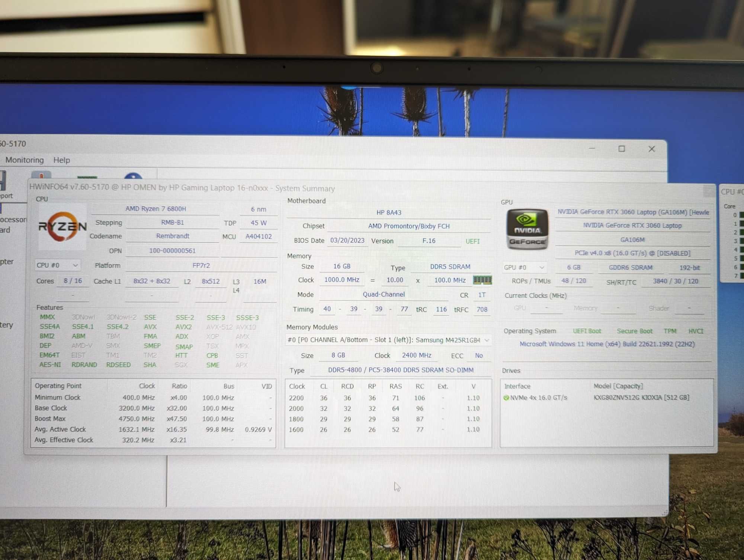Click the DDR5-4800 / PC5-38400 type field
Viewport: 744px width, 560px height.
(x=401, y=370)
